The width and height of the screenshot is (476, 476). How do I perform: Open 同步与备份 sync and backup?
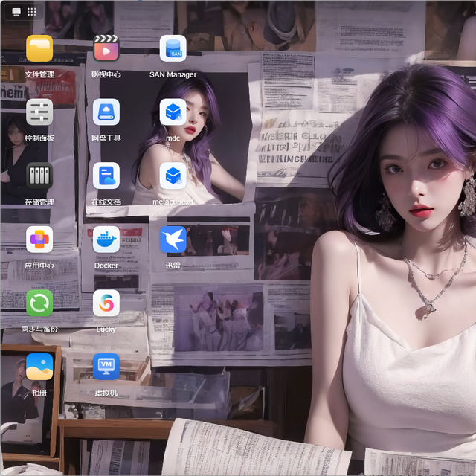point(39,303)
